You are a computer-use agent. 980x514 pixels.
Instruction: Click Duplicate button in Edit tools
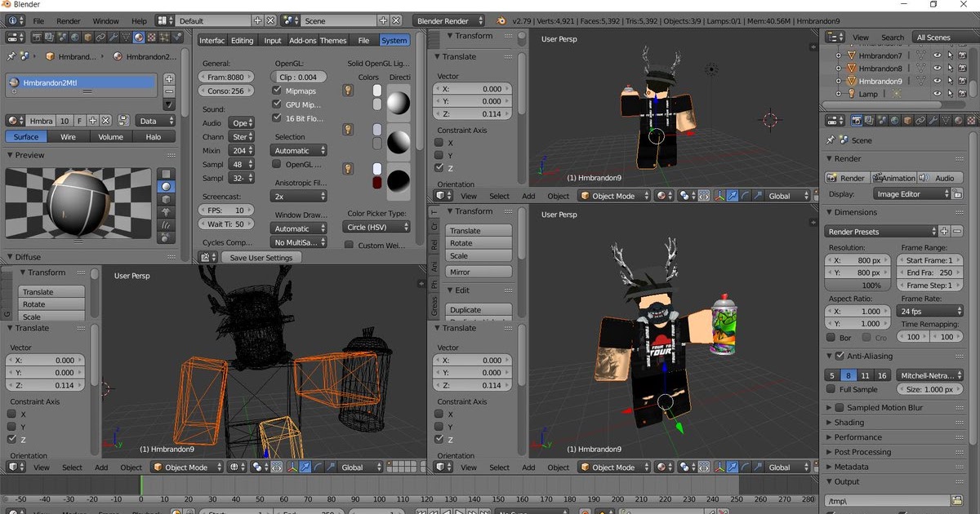479,310
